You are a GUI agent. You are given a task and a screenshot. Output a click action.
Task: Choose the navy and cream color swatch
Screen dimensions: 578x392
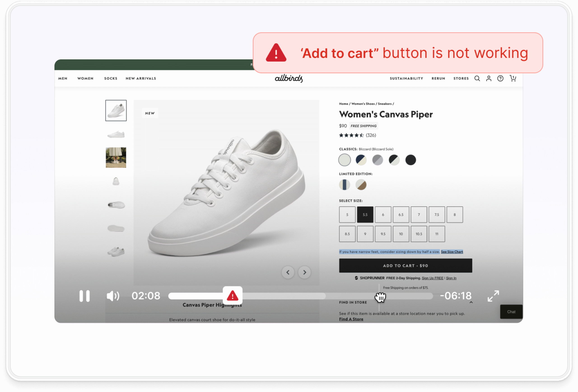pyautogui.click(x=361, y=160)
